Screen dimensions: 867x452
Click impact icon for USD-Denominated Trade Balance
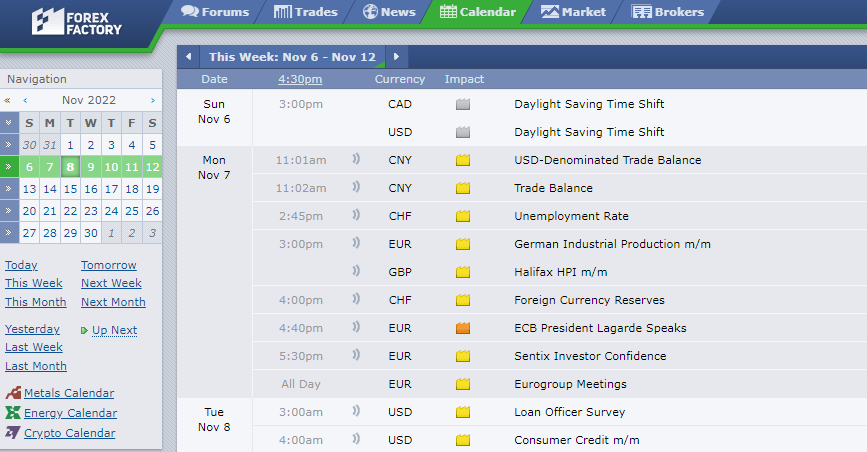point(463,160)
